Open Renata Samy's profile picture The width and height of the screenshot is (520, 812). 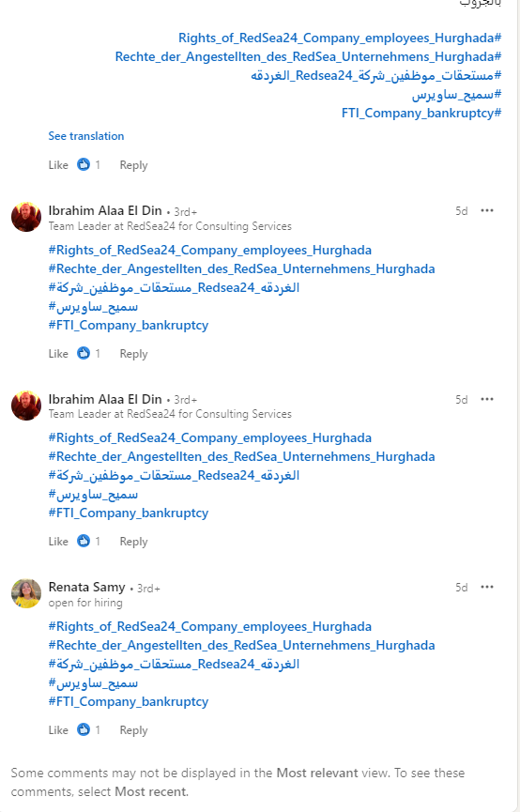26,593
